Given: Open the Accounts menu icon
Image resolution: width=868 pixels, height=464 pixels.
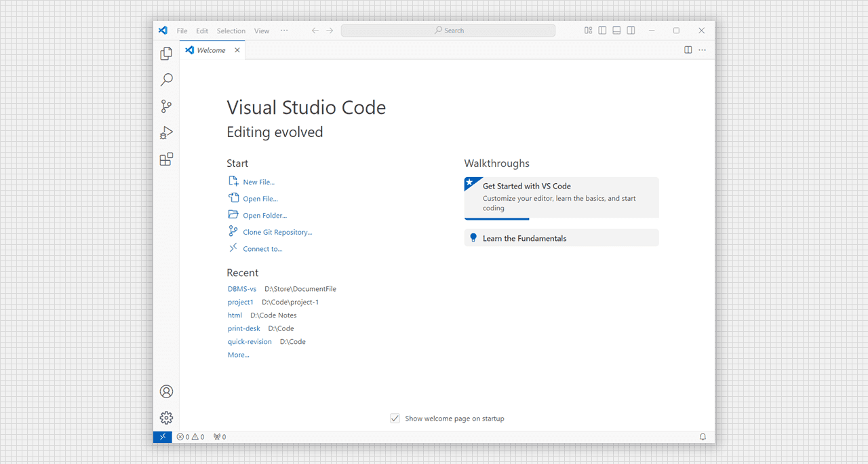Looking at the screenshot, I should (166, 391).
